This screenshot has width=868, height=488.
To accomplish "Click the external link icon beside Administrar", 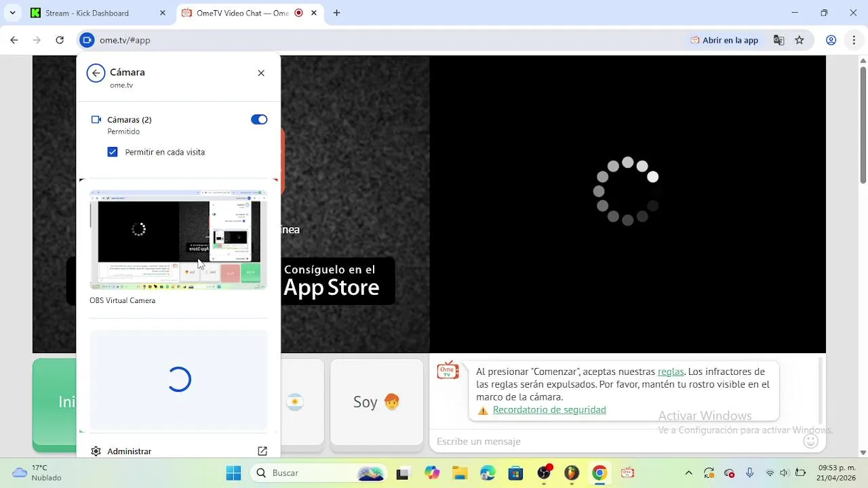I will tap(262, 451).
